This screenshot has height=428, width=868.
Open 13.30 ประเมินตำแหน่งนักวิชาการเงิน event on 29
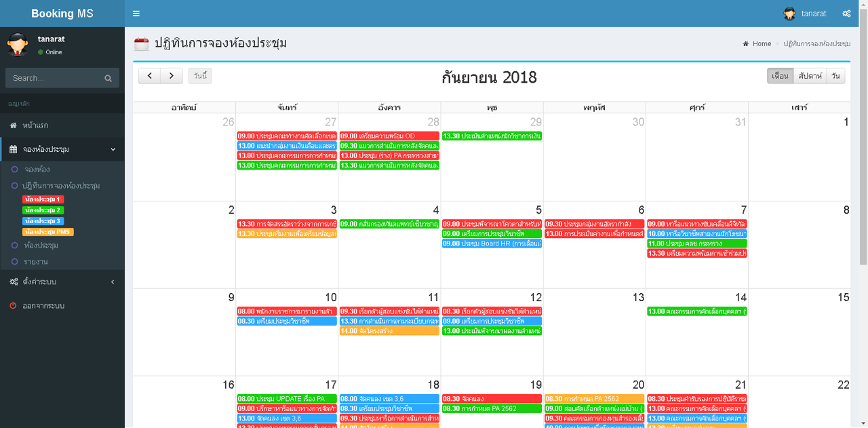point(492,136)
